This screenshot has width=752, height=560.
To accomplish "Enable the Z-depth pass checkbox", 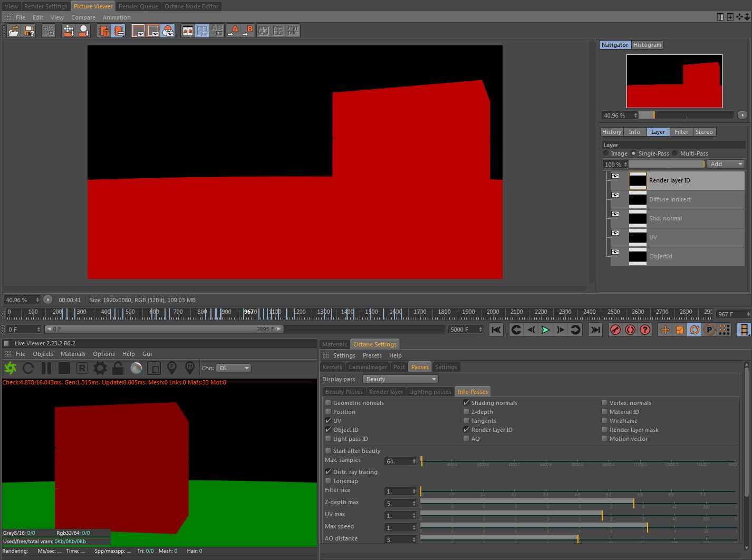I will tap(466, 412).
